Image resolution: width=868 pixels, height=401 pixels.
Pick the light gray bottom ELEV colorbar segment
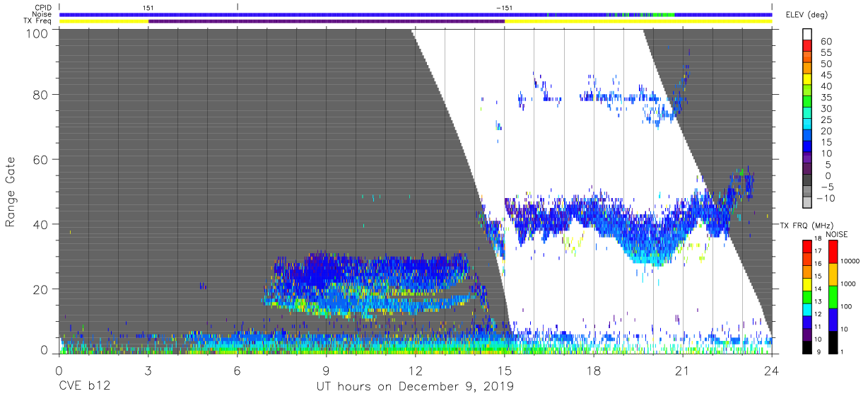[x=807, y=201]
